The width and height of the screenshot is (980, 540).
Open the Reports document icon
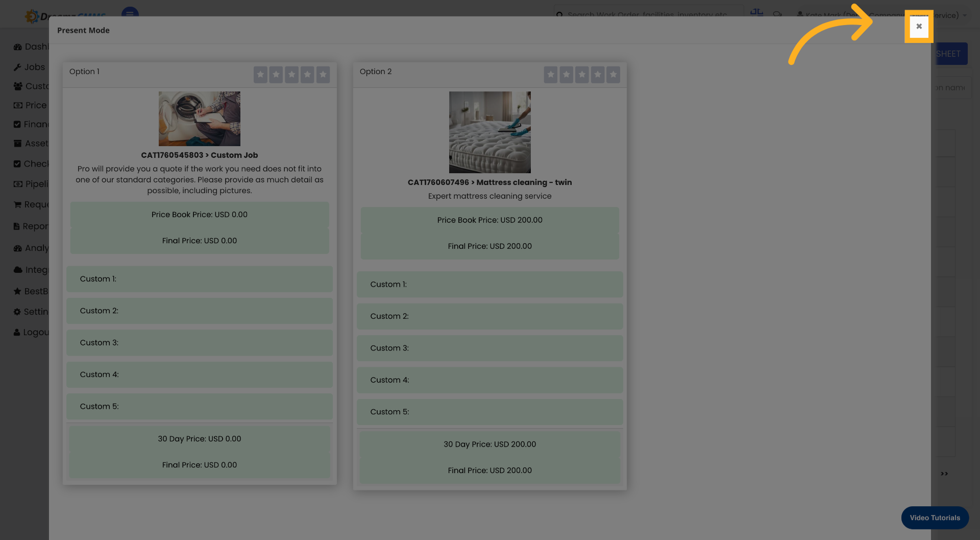18,226
